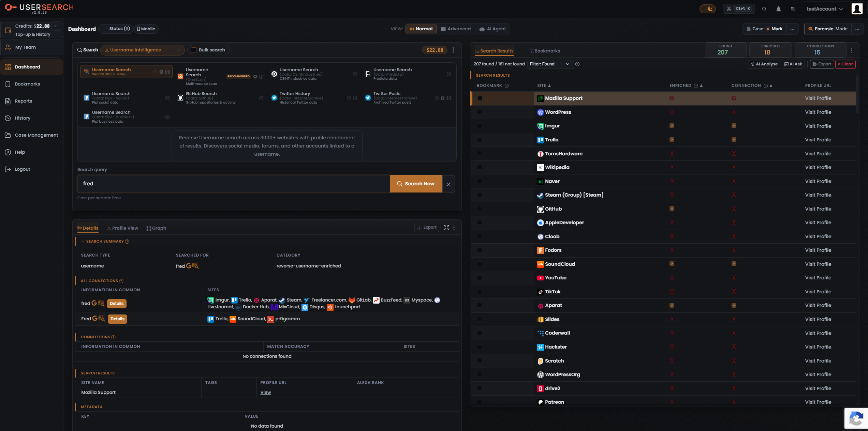Expand details panel to fullscreen
This screenshot has height=431, width=868.
click(446, 228)
